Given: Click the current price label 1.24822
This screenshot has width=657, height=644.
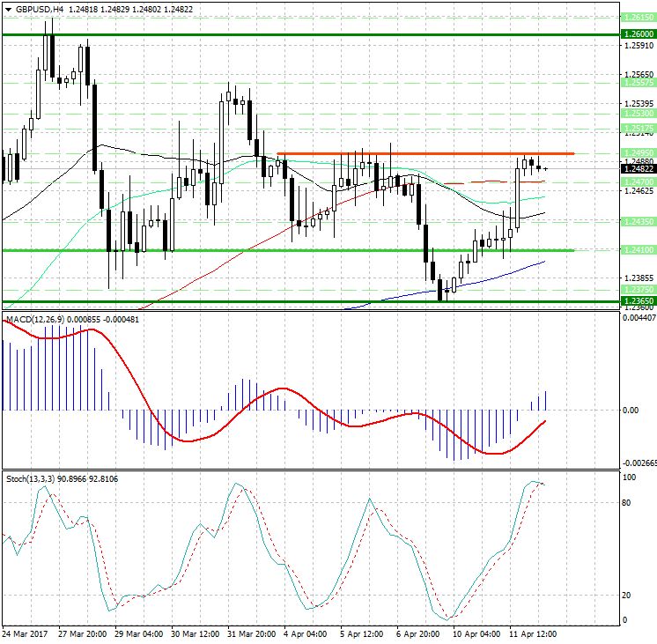Looking at the screenshot, I should coord(639,169).
